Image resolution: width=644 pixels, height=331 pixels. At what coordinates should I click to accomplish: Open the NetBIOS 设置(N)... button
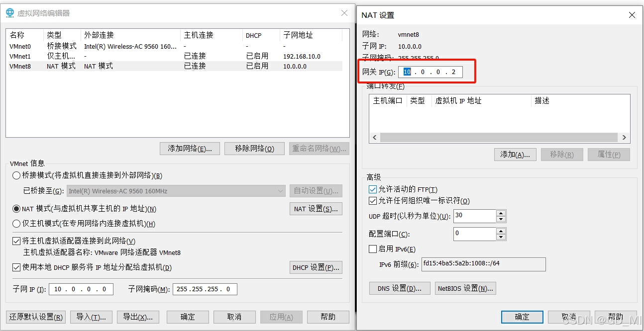pyautogui.click(x=465, y=288)
